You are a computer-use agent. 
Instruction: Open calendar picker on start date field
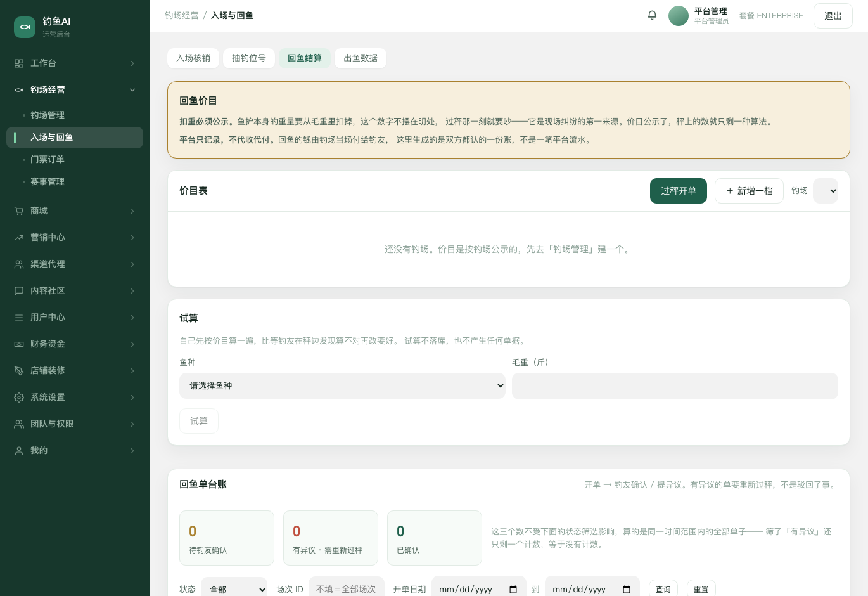click(x=513, y=590)
